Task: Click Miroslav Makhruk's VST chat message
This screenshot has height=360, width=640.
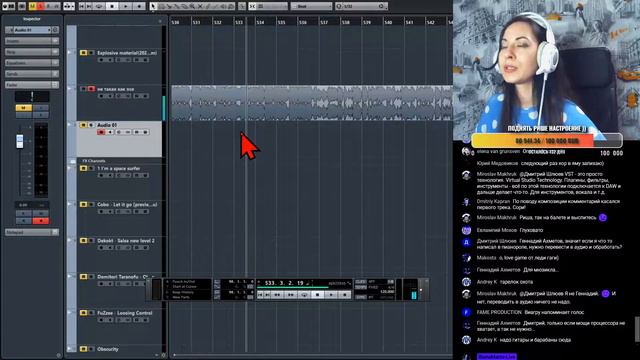Action: [549, 183]
